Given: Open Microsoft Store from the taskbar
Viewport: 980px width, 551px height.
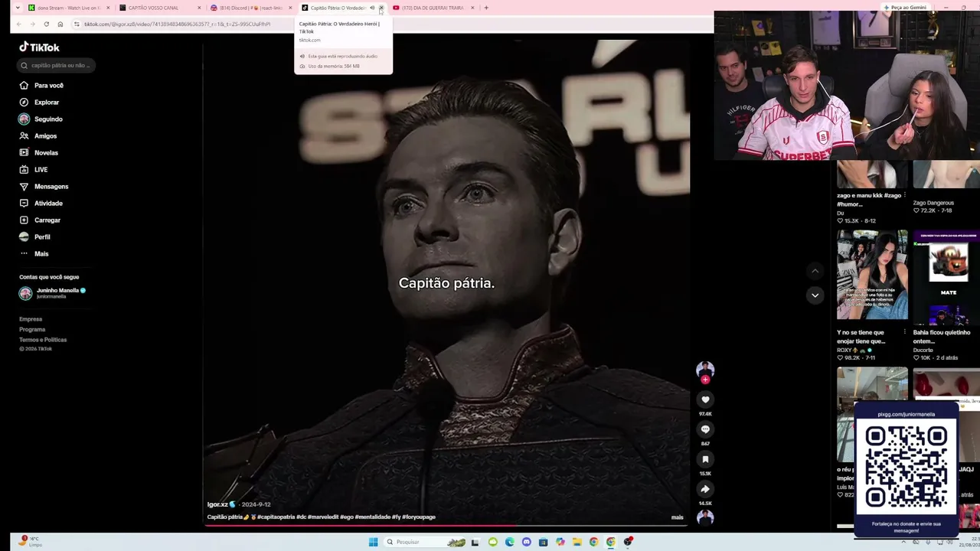Looking at the screenshot, I should [543, 542].
